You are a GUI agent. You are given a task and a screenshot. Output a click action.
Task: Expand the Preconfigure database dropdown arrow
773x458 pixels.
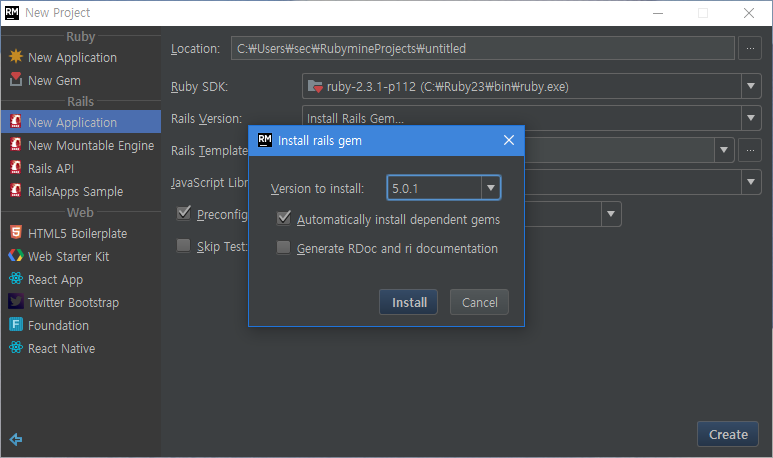tap(611, 214)
